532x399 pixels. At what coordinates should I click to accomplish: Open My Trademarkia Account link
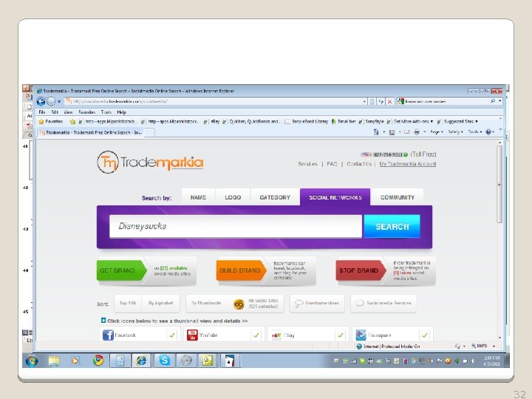click(407, 164)
